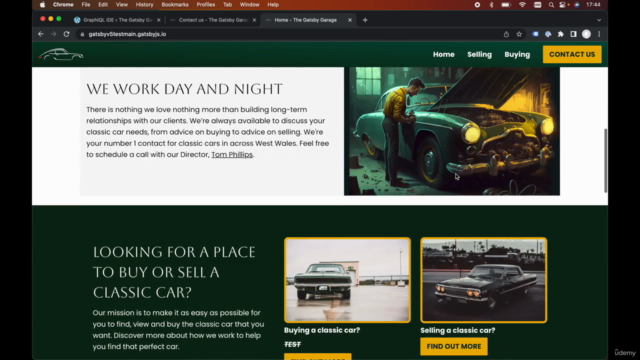Toggle the Chrome side panel icon

(x=573, y=34)
